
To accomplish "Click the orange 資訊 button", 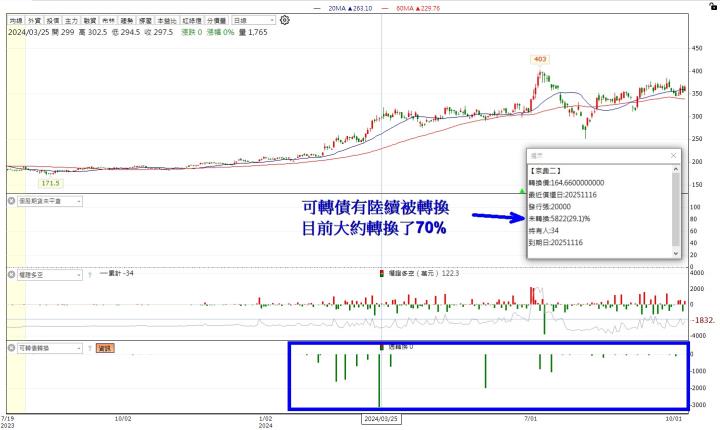I will tap(105, 348).
